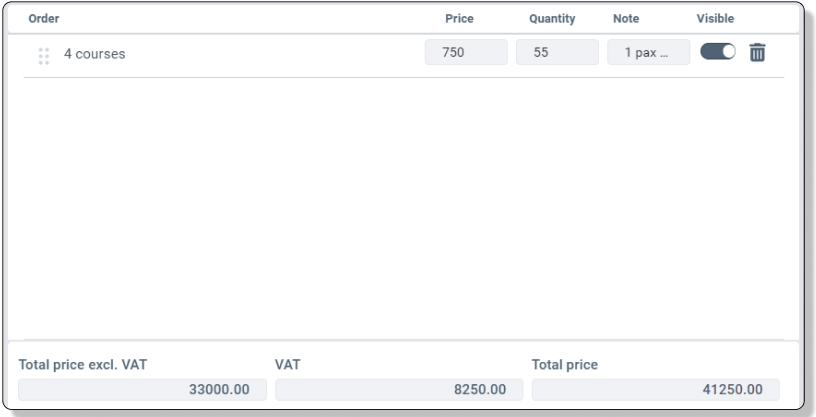Focus the Total price field showing 41250.00
816x417 pixels.
pyautogui.click(x=655, y=390)
